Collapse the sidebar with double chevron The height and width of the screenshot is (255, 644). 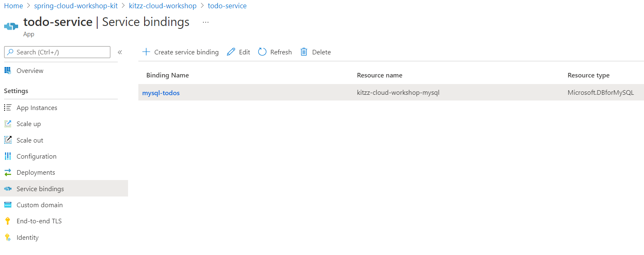tap(120, 52)
